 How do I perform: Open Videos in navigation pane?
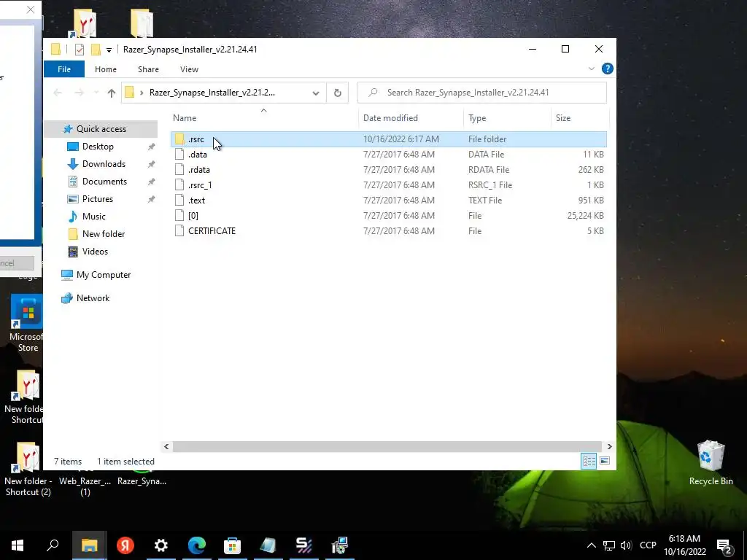click(95, 252)
